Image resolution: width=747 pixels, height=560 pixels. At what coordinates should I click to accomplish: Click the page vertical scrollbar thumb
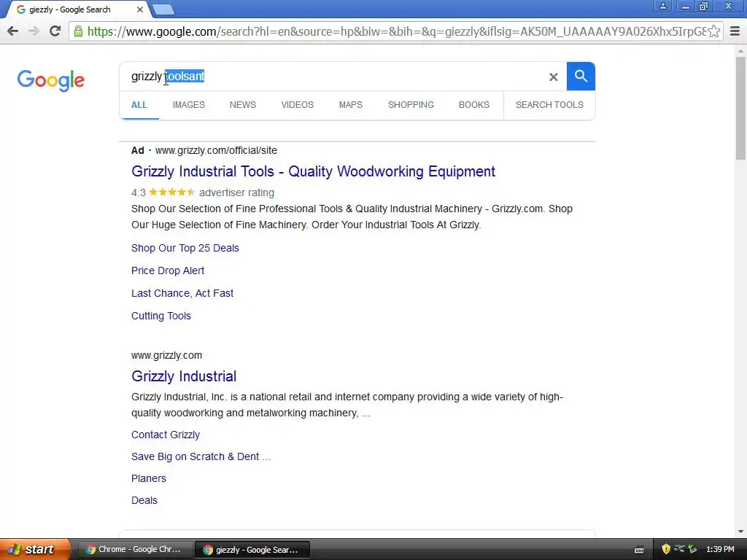point(741,108)
